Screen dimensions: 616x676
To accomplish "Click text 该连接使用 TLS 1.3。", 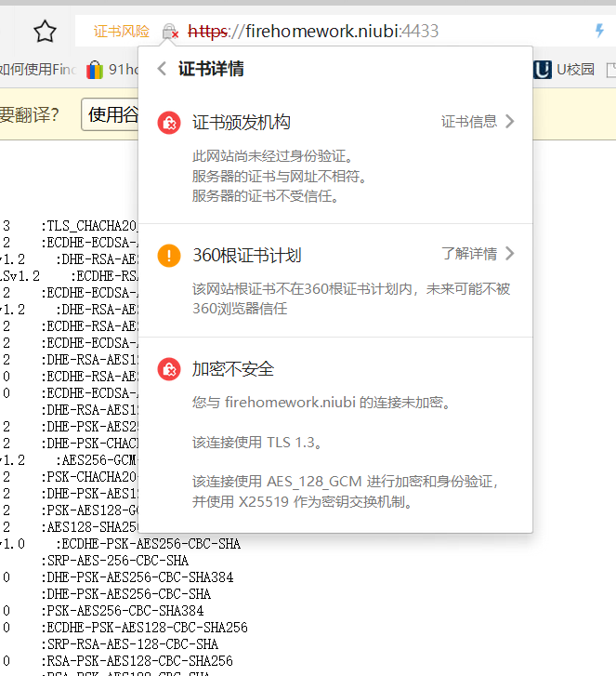I will (x=257, y=443).
